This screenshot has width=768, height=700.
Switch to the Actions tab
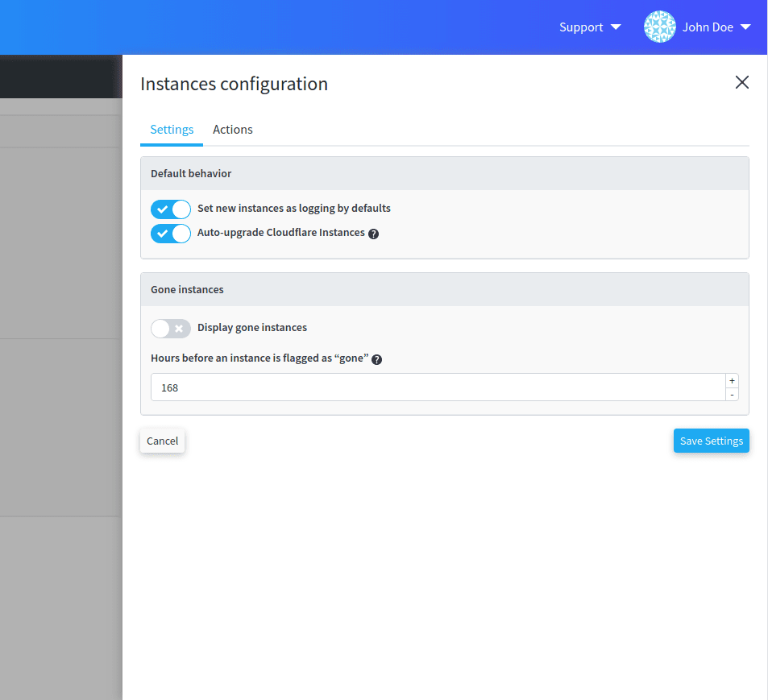pyautogui.click(x=233, y=130)
